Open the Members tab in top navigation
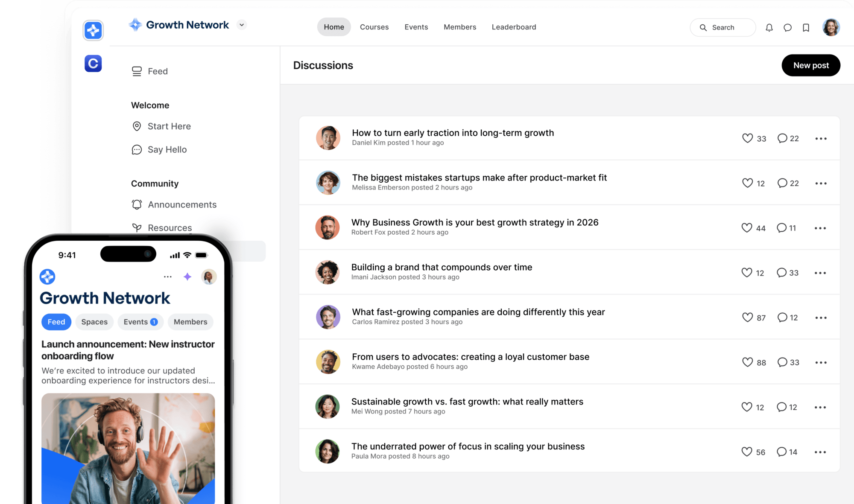The height and width of the screenshot is (504, 854). point(460,27)
